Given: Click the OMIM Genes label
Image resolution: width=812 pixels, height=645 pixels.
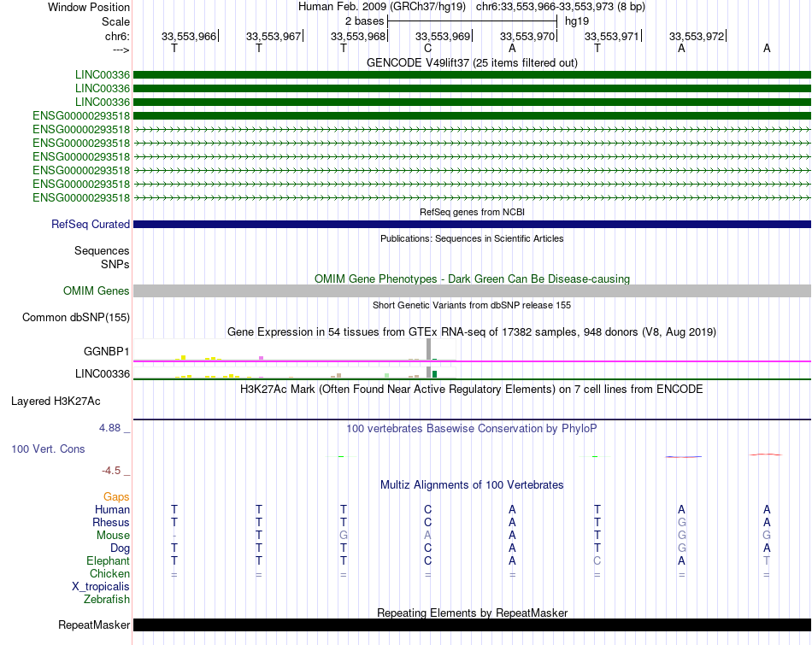Looking at the screenshot, I should 96,291.
